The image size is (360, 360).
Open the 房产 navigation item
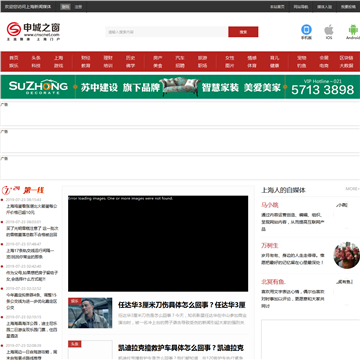click(158, 58)
